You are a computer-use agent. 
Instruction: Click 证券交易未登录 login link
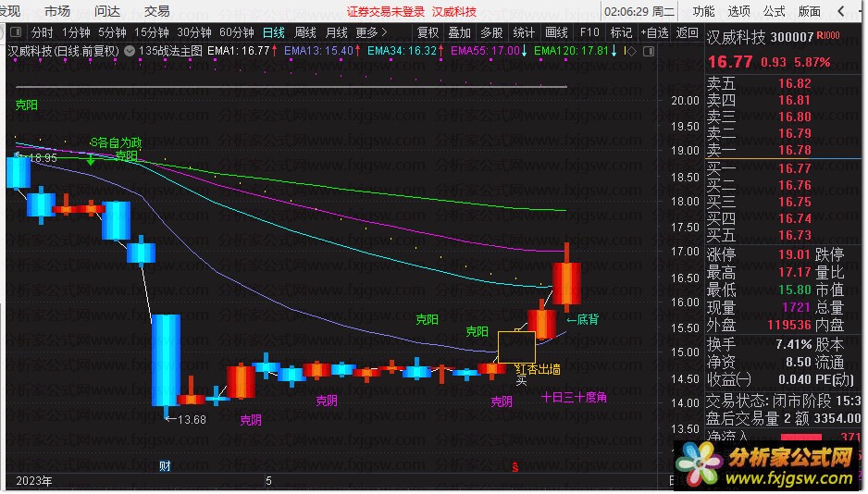[385, 12]
